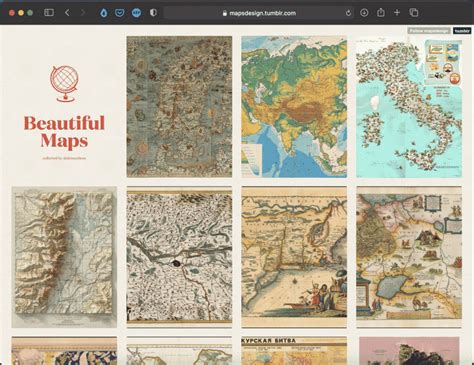Close the Safari window with red button
This screenshot has width=474, height=365.
click(12, 13)
